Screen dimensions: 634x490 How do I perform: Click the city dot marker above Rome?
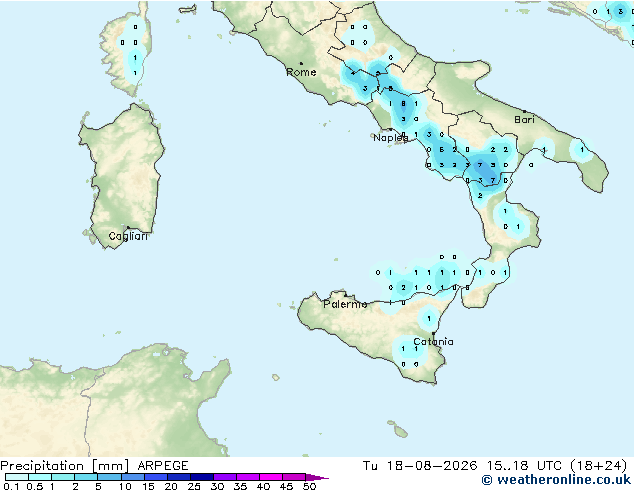pos(301,63)
